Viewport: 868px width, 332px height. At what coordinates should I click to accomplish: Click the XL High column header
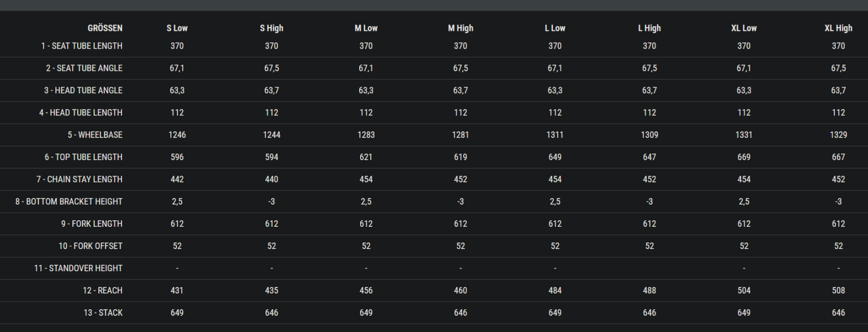(838, 28)
